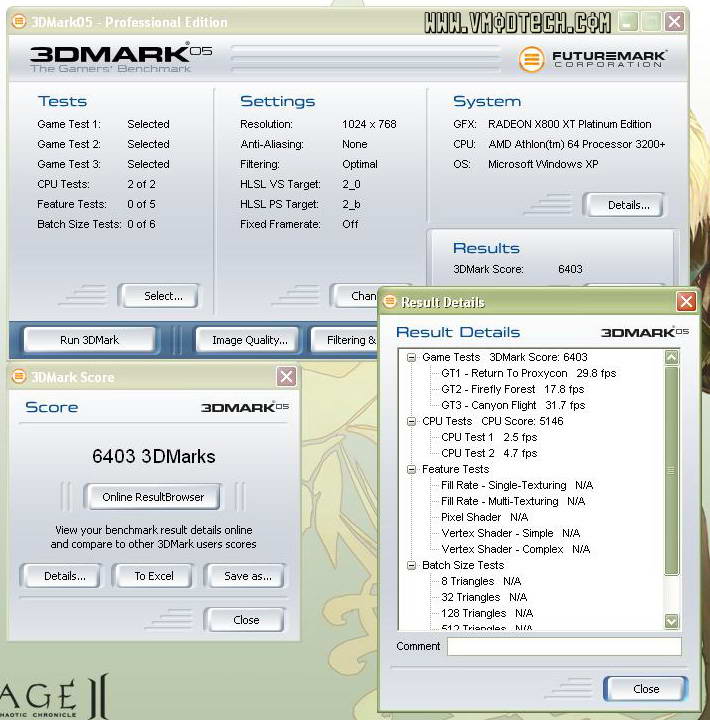Click the Feature Tests value '0 of 5'
This screenshot has height=720, width=710.
(141, 204)
